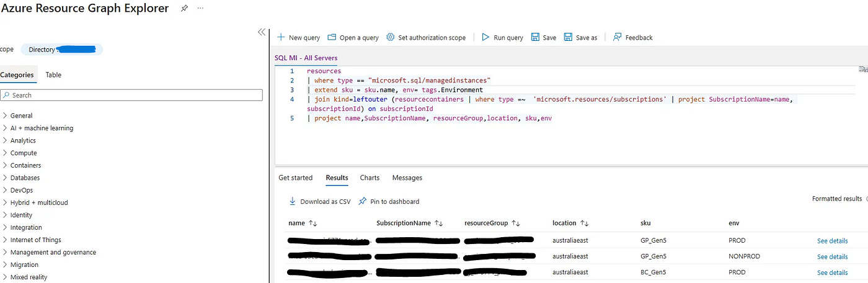The image size is (868, 283).
Task: Expand the Identity category
Action: 5,215
